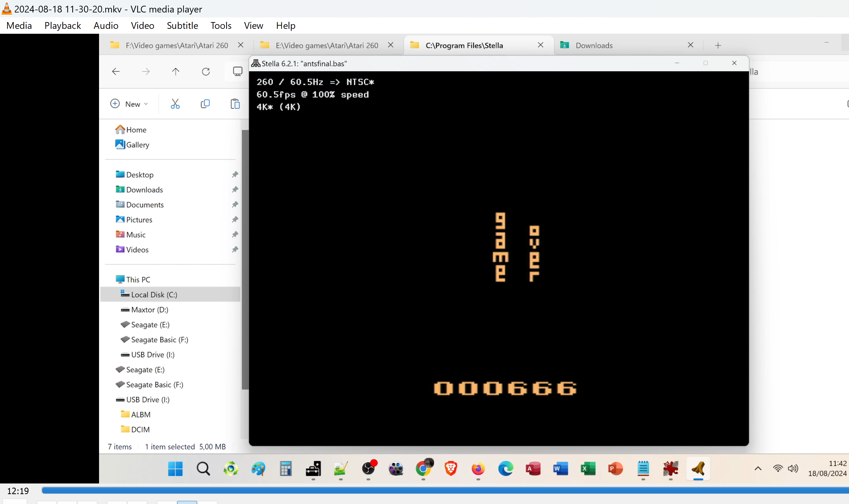
Task: Click the speaker volume tray icon
Action: coord(793,469)
